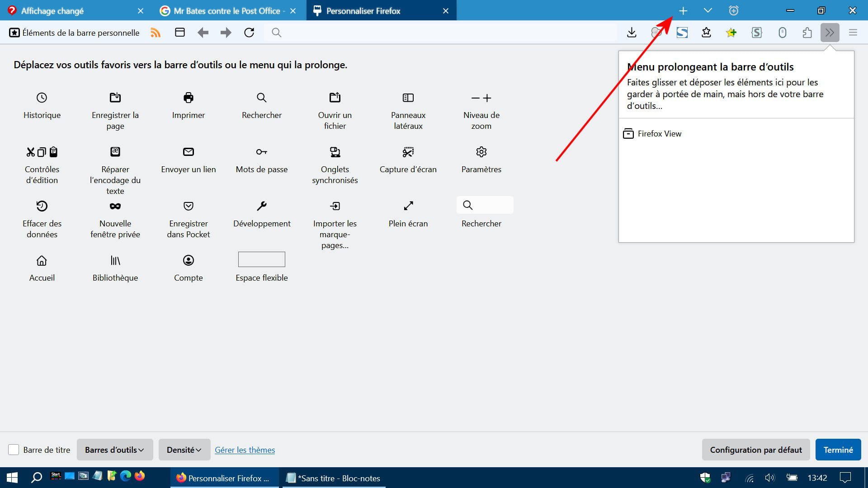The height and width of the screenshot is (488, 868).
Task: Click Éléments de la barre personnelle item
Action: (x=75, y=33)
